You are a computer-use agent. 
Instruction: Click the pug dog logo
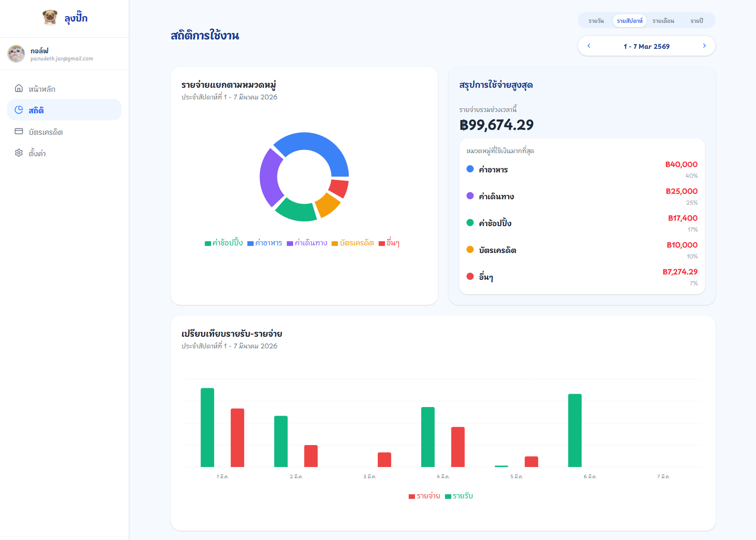50,17
